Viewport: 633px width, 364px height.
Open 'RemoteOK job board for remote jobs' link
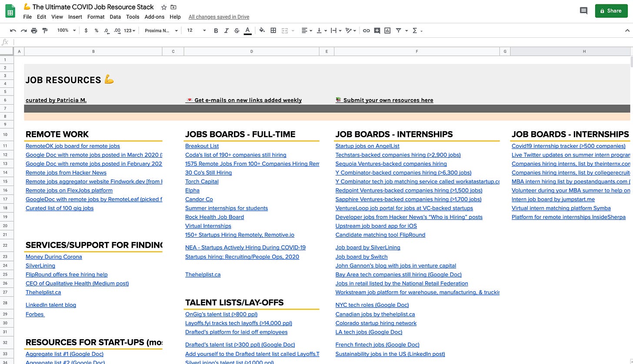pos(73,146)
